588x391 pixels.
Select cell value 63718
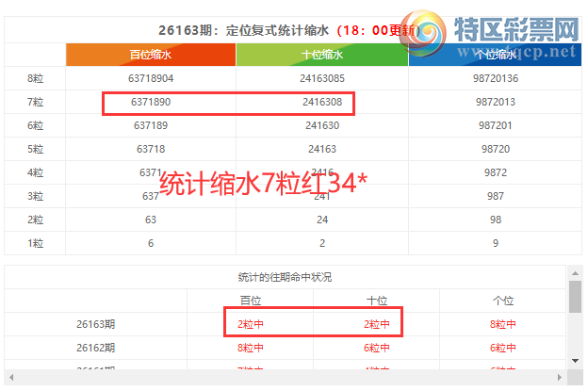click(151, 149)
